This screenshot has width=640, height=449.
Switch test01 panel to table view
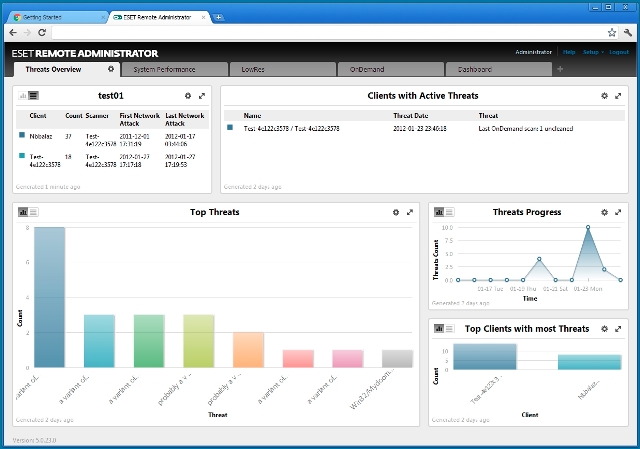(33, 96)
